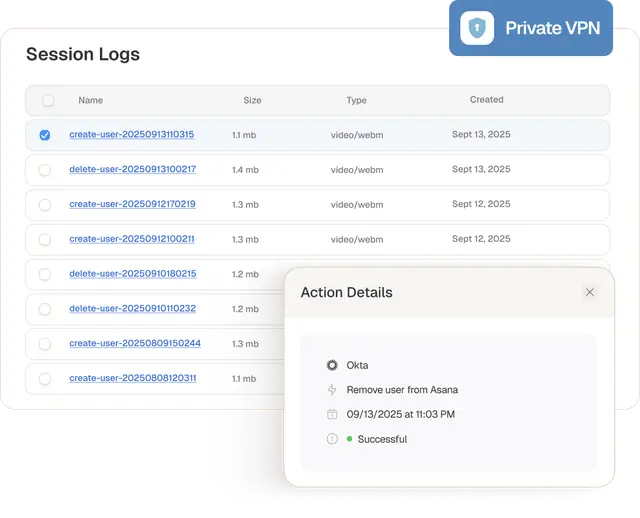Close the Action Details panel

(x=590, y=292)
